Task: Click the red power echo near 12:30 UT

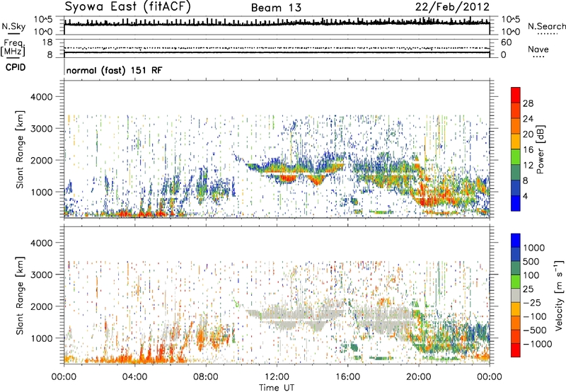Action: coord(287,178)
